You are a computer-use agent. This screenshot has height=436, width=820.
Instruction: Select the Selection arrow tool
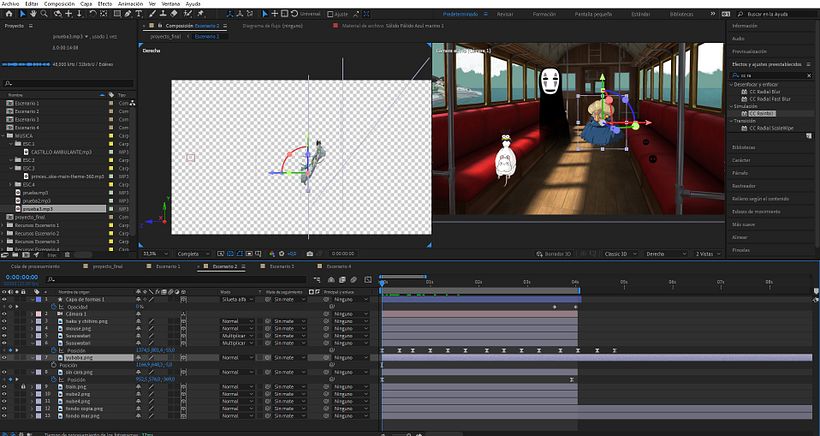[22, 14]
